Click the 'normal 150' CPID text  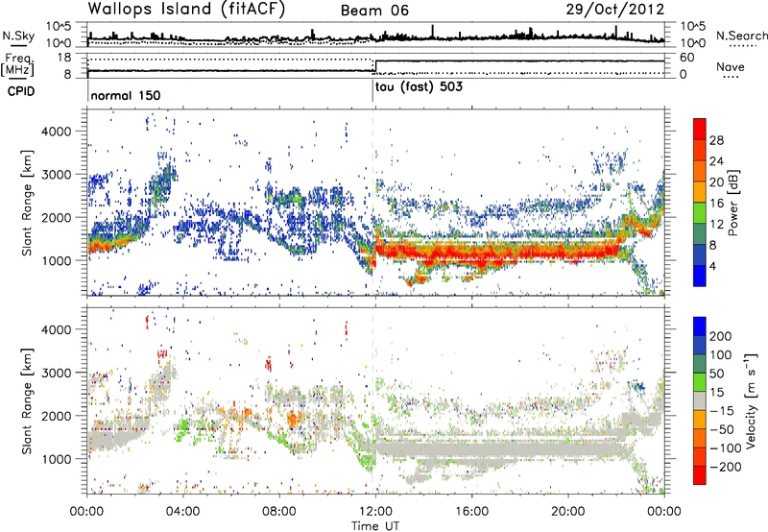pos(126,95)
